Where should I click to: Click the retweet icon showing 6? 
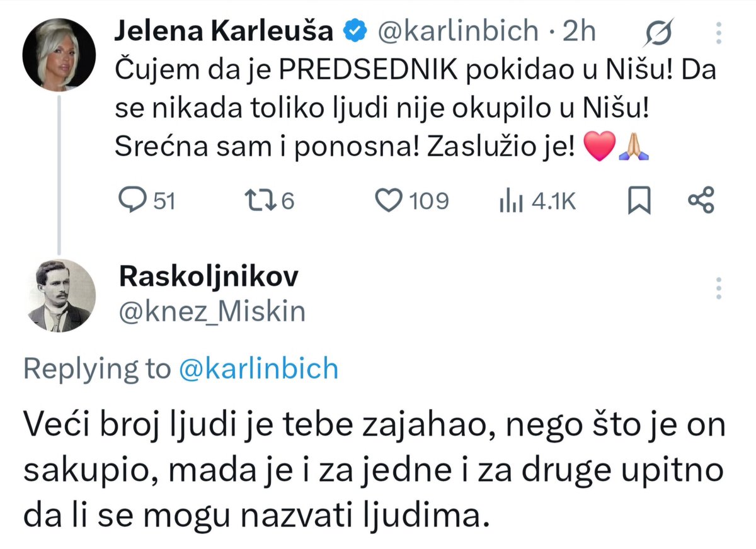tap(257, 200)
